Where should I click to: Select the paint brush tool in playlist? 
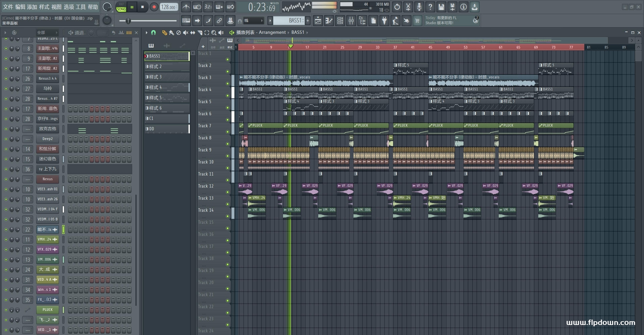click(x=171, y=32)
